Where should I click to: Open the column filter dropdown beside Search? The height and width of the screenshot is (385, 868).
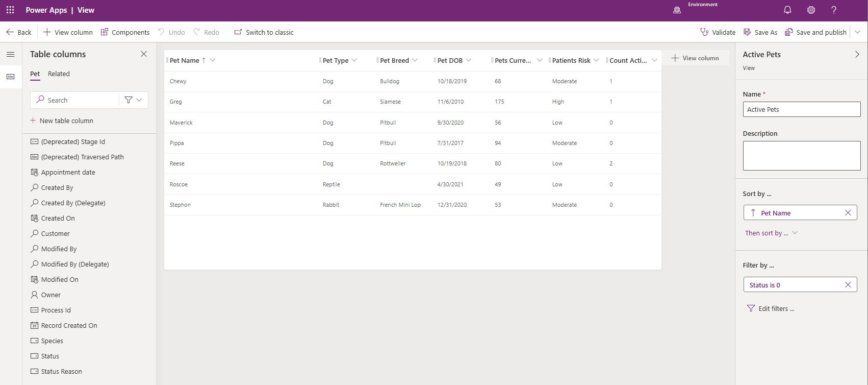[x=134, y=100]
